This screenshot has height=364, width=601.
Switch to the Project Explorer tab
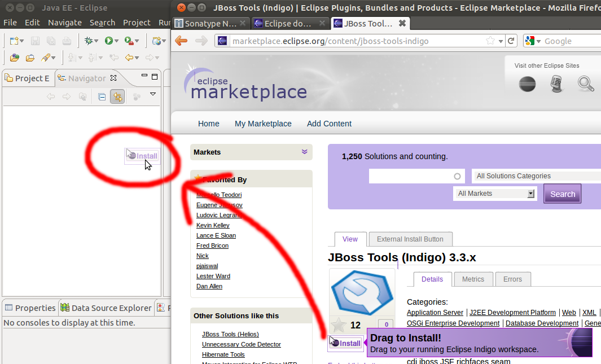28,78
